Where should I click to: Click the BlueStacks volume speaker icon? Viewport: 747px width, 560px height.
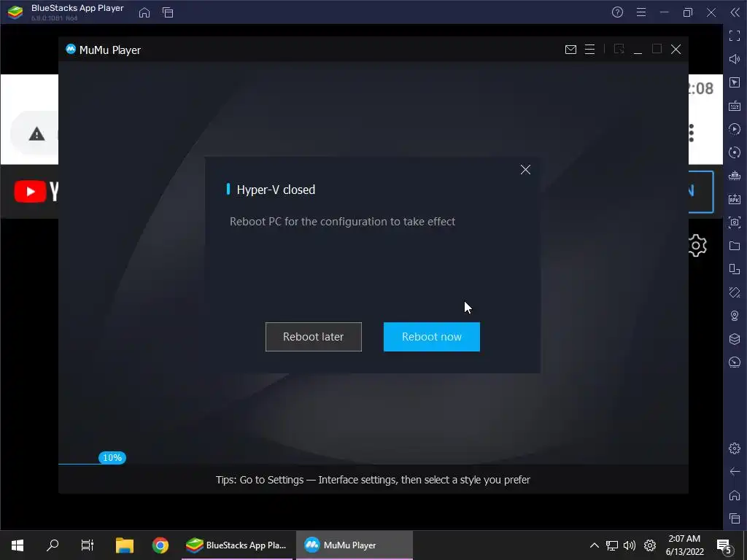tap(735, 59)
